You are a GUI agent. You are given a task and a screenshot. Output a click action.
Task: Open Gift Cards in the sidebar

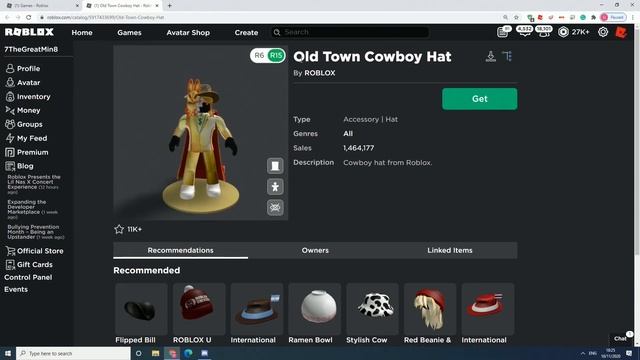coord(29,264)
